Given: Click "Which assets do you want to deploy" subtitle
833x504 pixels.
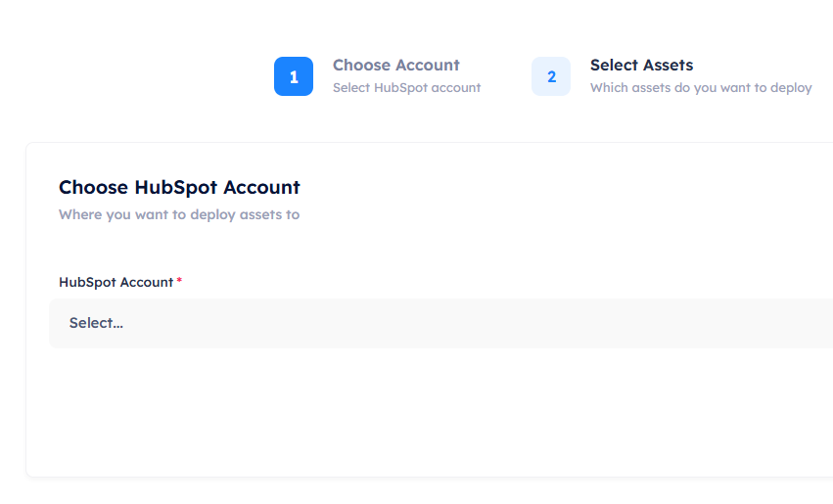Looking at the screenshot, I should [x=701, y=88].
